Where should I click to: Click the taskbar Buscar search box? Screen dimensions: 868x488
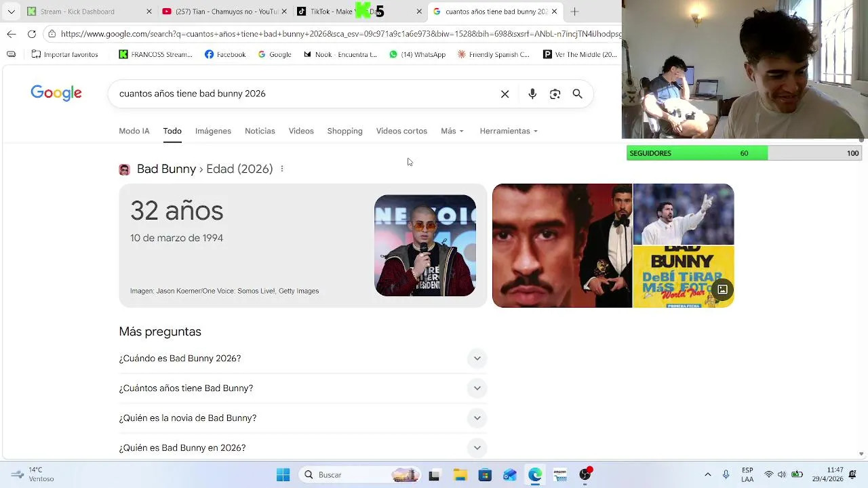(360, 475)
